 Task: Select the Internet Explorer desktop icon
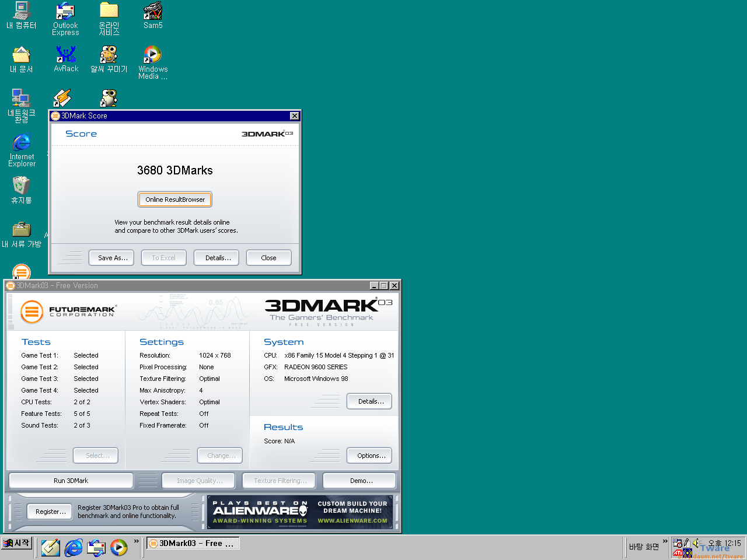(22, 150)
